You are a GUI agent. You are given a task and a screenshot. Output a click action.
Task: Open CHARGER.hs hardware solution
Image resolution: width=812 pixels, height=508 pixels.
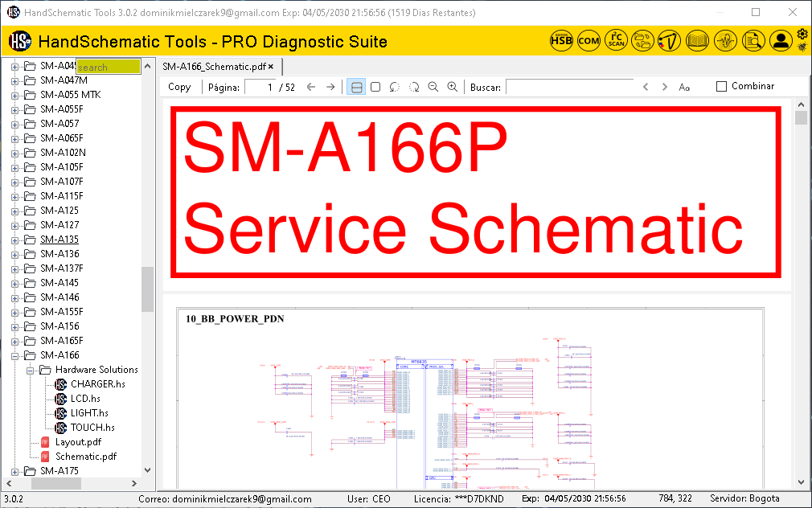click(98, 383)
